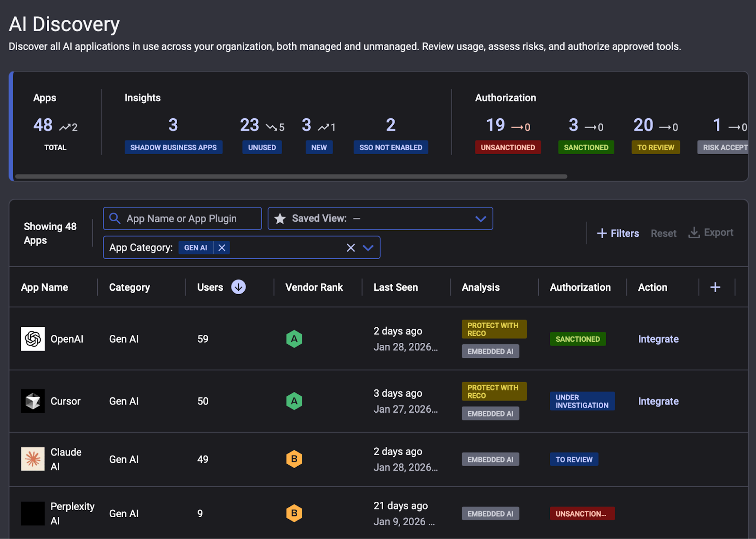
Task: Click Claude AI's vendor rank B badge
Action: click(x=294, y=459)
